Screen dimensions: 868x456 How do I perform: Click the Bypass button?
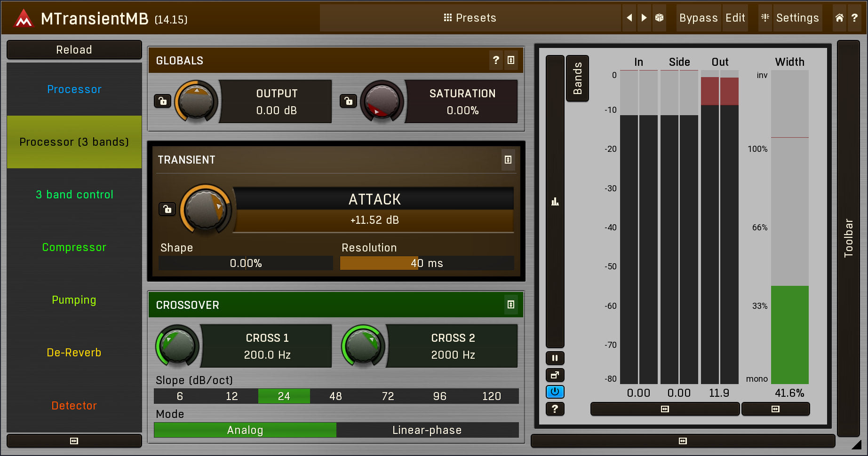pos(698,18)
